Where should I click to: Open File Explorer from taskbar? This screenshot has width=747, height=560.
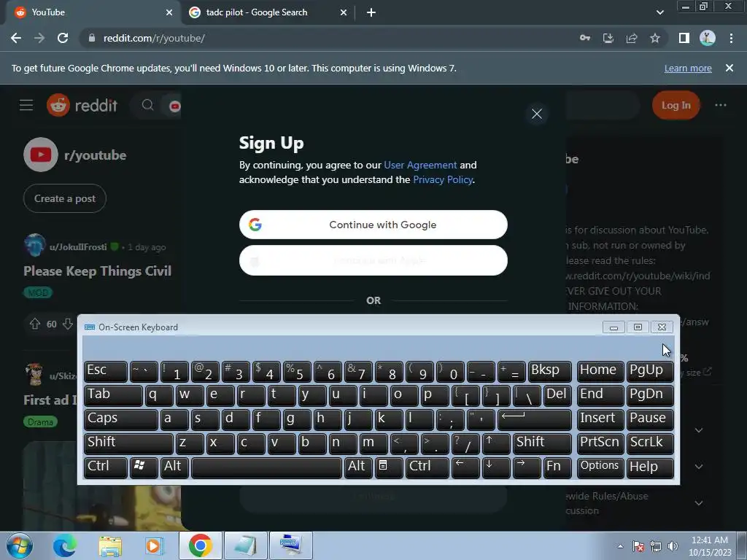(x=110, y=545)
